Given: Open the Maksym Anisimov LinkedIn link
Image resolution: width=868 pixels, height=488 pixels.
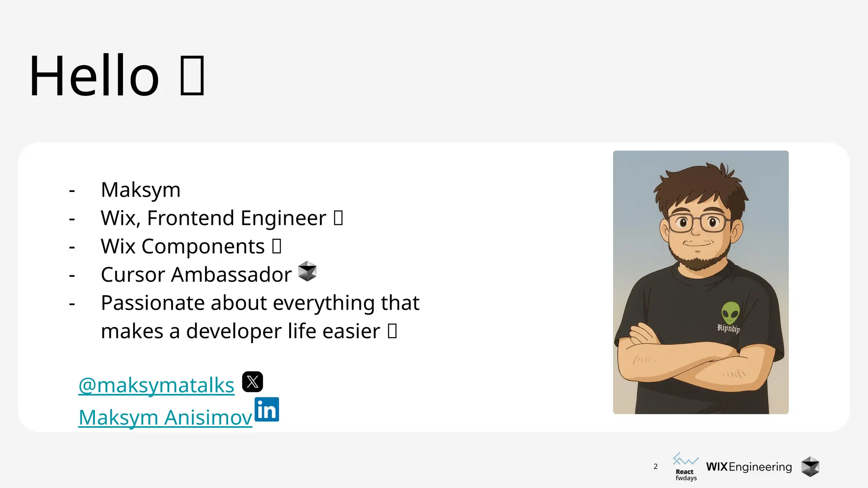Looking at the screenshot, I should click(x=165, y=417).
